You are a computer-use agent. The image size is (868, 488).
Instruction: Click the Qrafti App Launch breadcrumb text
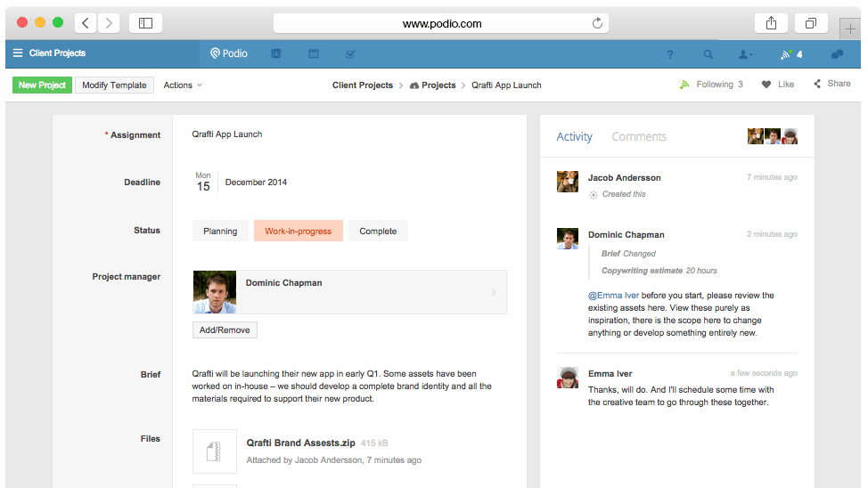(506, 85)
